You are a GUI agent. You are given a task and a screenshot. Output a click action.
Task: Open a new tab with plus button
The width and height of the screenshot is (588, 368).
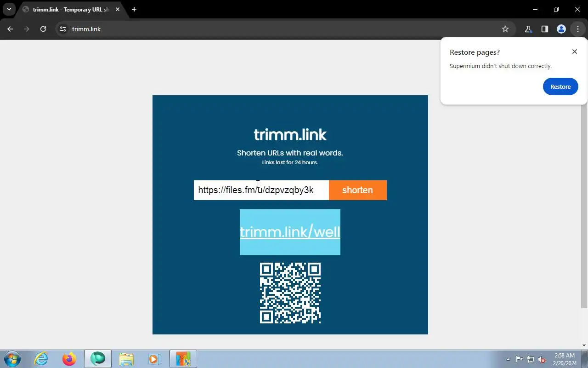pos(134,9)
